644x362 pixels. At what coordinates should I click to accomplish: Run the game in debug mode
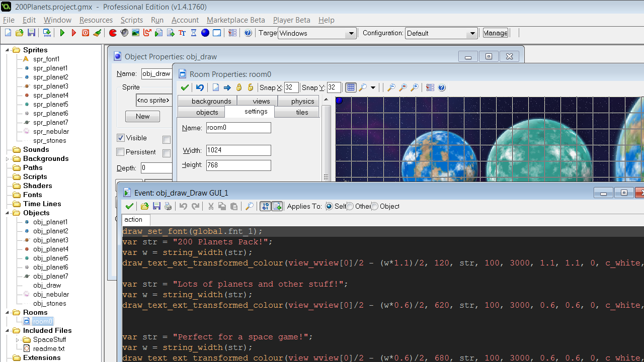[x=74, y=32]
